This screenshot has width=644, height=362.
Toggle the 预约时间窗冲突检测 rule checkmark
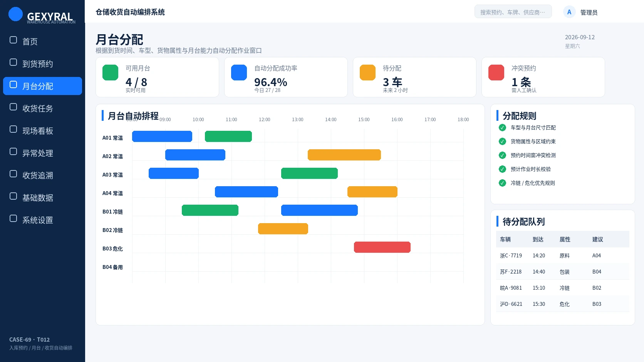tap(502, 155)
